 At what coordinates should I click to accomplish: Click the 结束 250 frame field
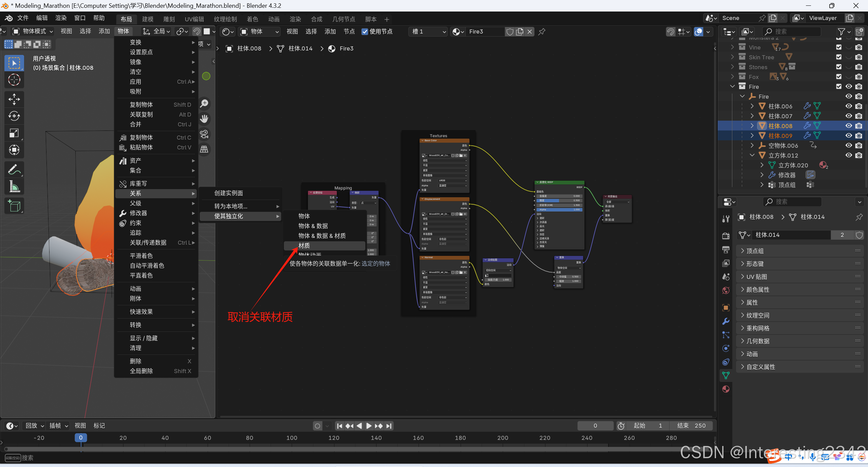[x=691, y=426]
